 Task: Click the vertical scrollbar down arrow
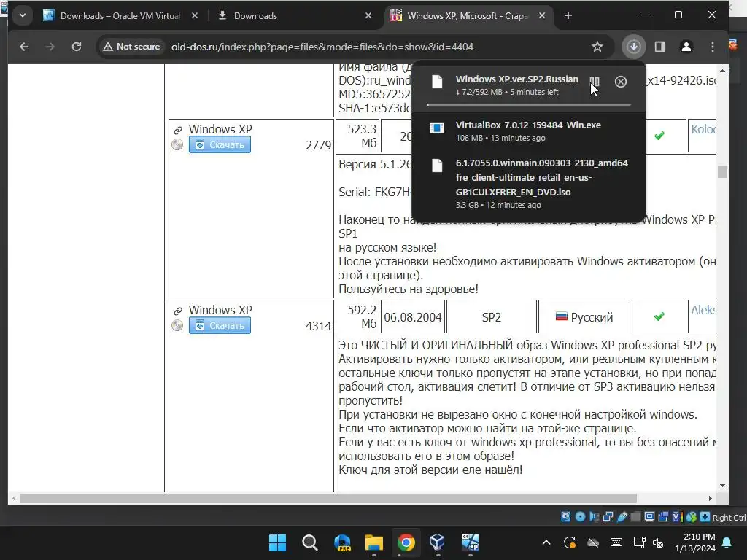tap(723, 486)
